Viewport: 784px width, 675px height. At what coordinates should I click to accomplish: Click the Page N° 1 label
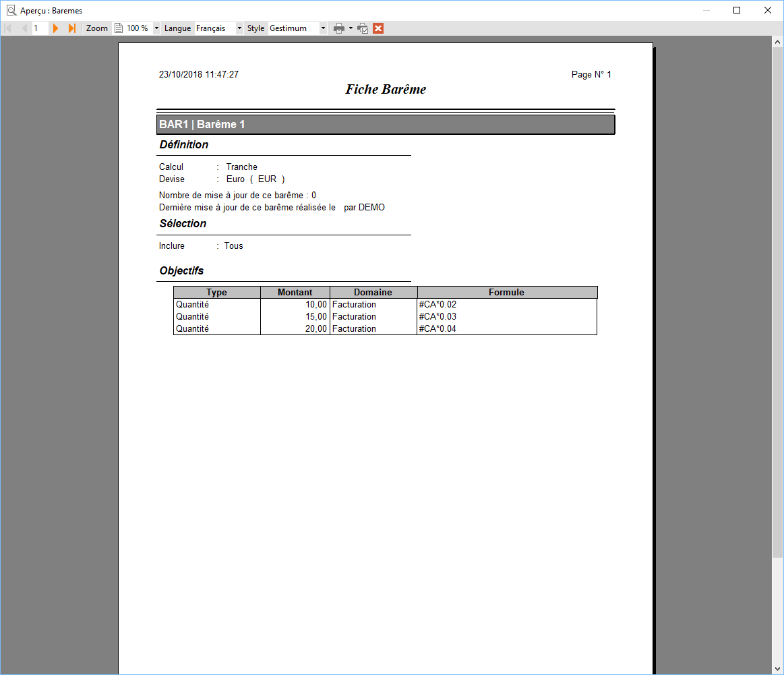[591, 74]
